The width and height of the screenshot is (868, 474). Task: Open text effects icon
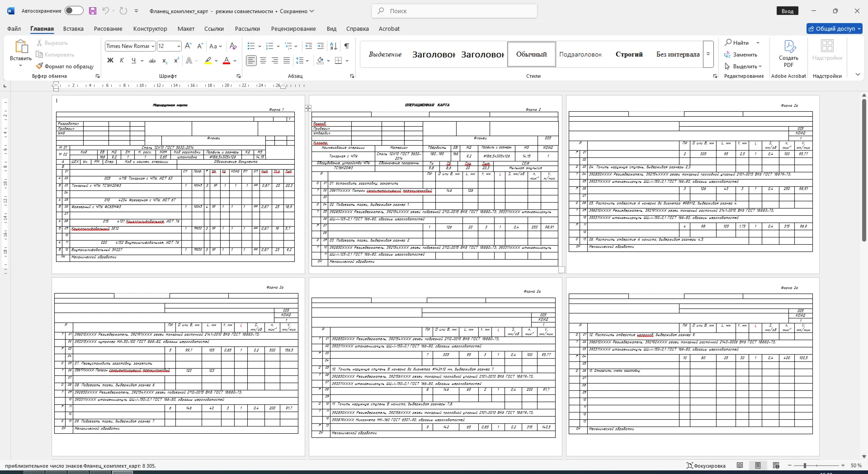(189, 61)
